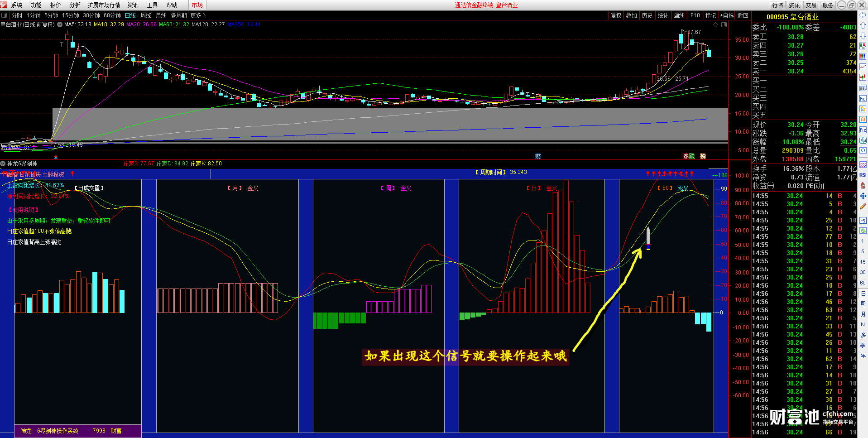This screenshot has width=868, height=438.
Task: Open the 帮助 menu
Action: 172,5
